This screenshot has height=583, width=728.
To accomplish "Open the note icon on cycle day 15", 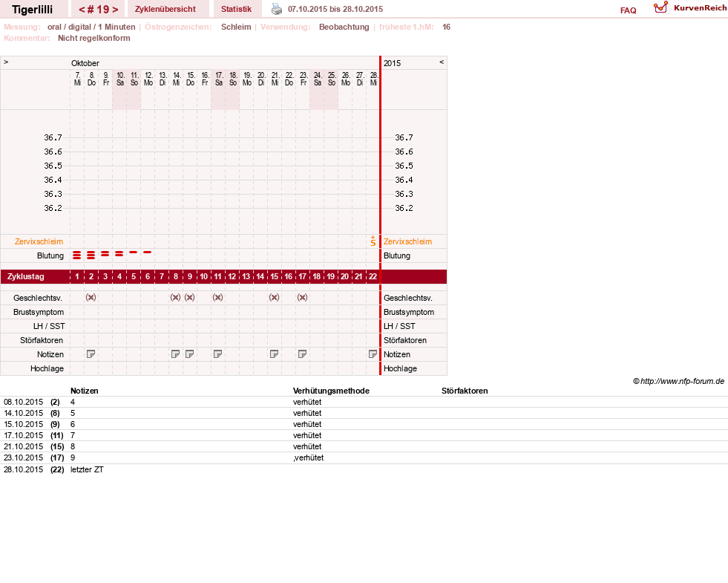I will pyautogui.click(x=275, y=354).
